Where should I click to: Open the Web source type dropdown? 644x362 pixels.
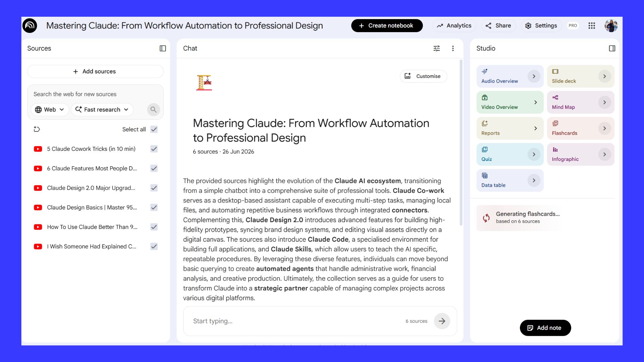(50, 110)
